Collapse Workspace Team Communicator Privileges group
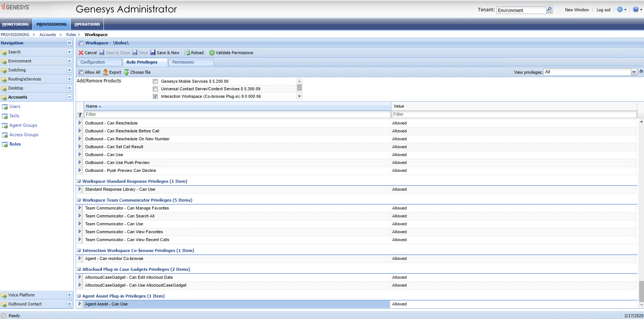The height and width of the screenshot is (319, 644). click(79, 200)
